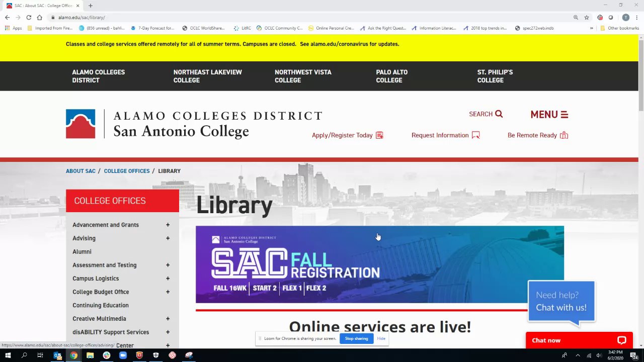
Task: Expand College Budget Office submenu
Action: pos(168,292)
